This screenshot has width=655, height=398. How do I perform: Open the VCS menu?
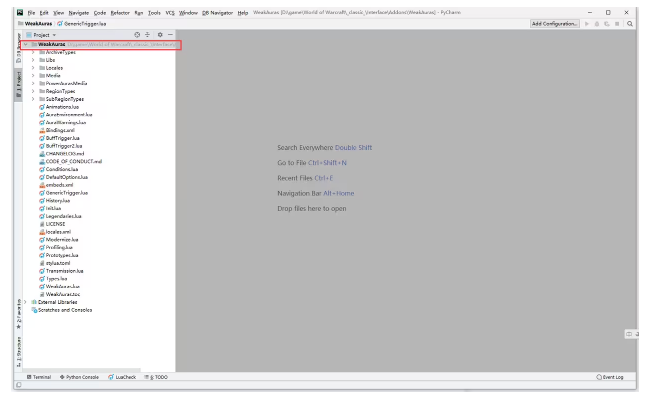[x=170, y=13]
